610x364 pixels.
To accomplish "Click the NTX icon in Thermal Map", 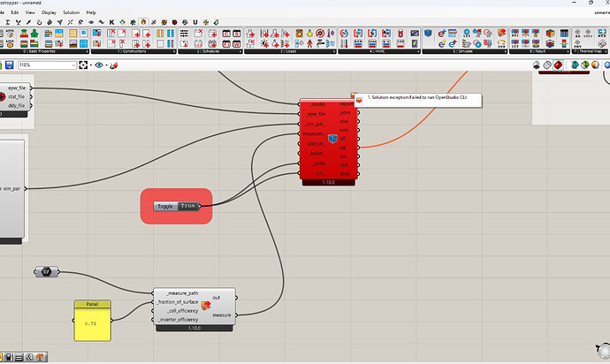I will pyautogui.click(x=602, y=34).
